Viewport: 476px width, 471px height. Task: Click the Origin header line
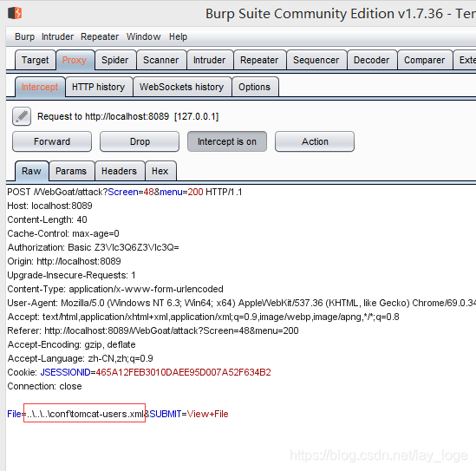(64, 261)
